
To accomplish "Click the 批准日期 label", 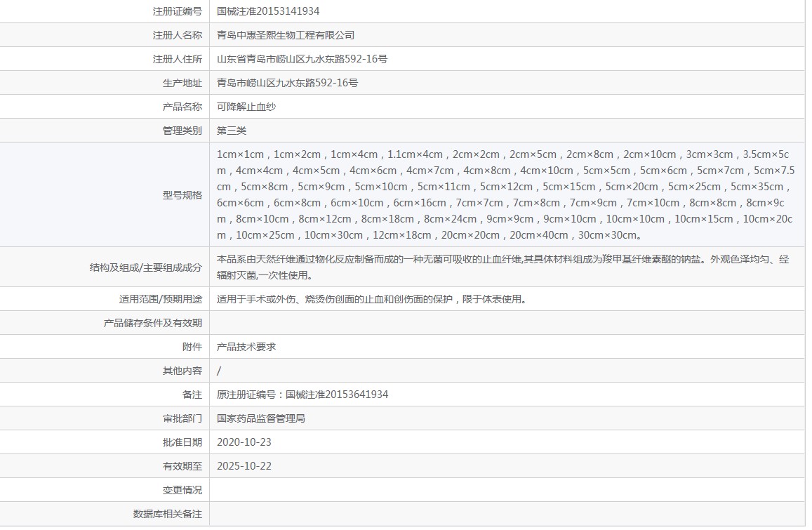I will 182,442.
